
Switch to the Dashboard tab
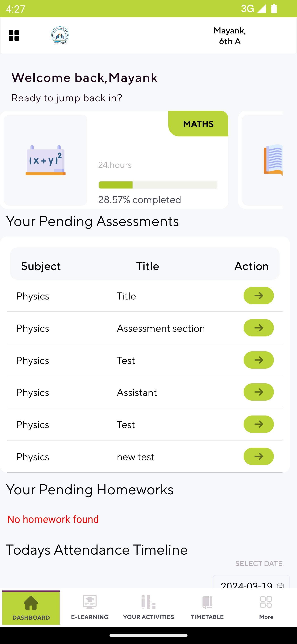tap(31, 607)
